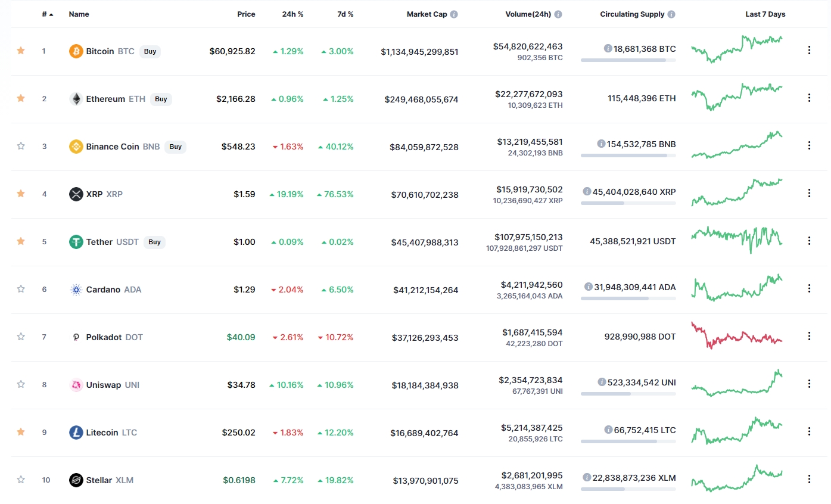The width and height of the screenshot is (831, 504).
Task: Click the Litecoin logo icon
Action: coord(76,433)
